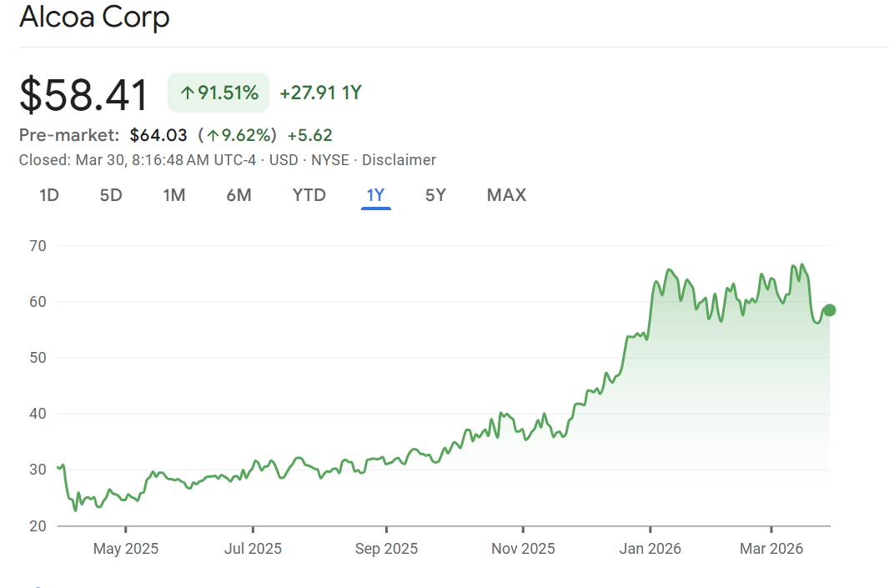Choose the 6M time range

coord(239,195)
